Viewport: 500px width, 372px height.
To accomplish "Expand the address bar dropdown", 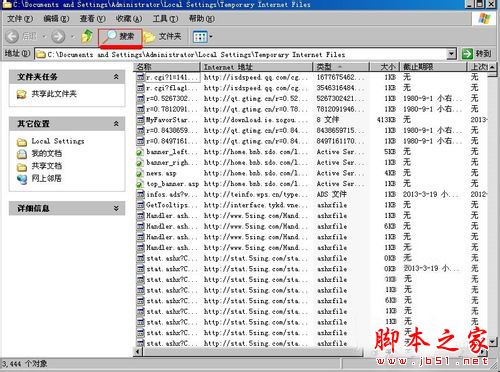I will pyautogui.click(x=451, y=54).
